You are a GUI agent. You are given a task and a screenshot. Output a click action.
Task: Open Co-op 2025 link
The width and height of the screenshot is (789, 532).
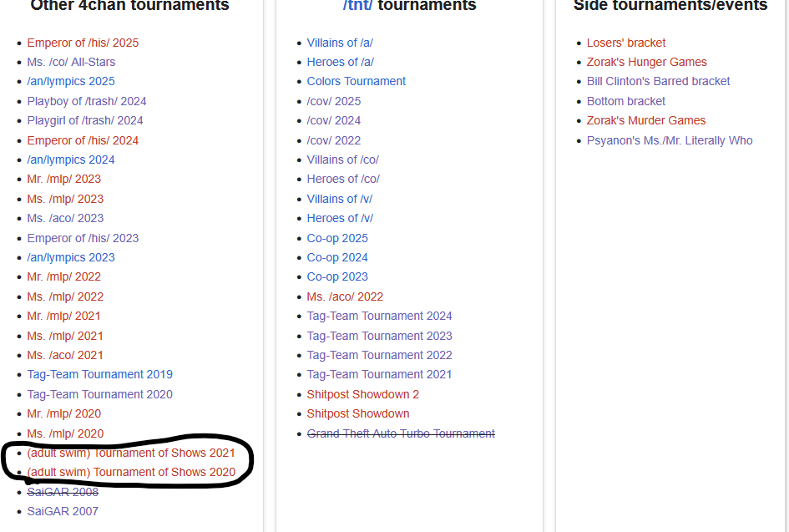pos(337,238)
